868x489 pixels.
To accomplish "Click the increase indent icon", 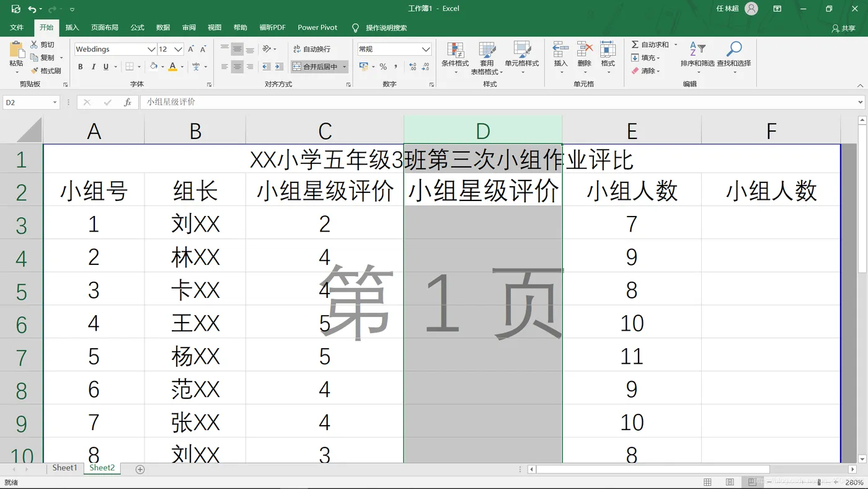I will click(280, 66).
